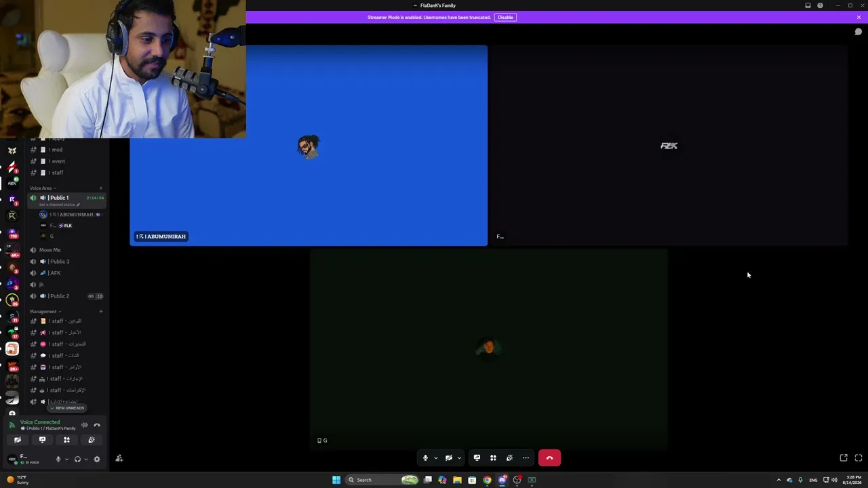Disable Streamer Mode from the banner

[505, 17]
